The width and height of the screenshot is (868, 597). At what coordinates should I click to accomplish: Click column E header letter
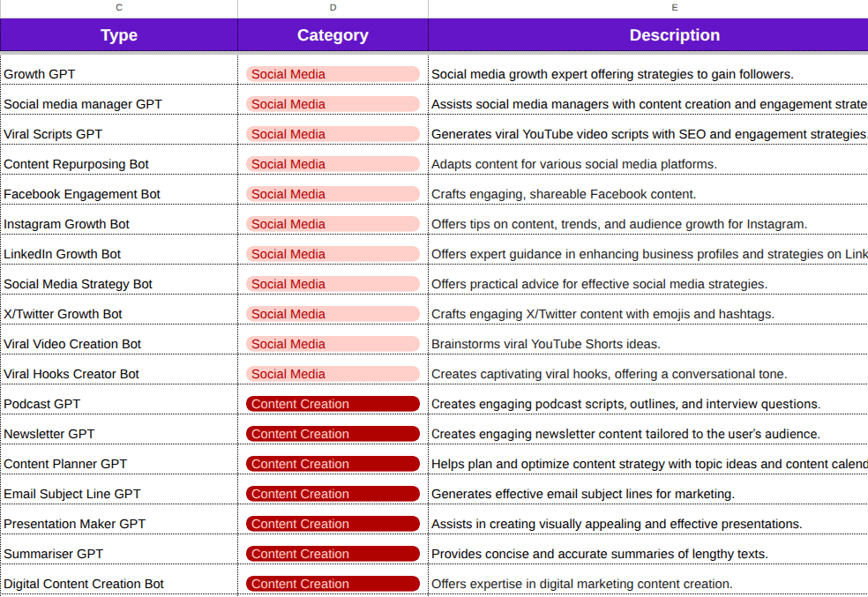675,8
